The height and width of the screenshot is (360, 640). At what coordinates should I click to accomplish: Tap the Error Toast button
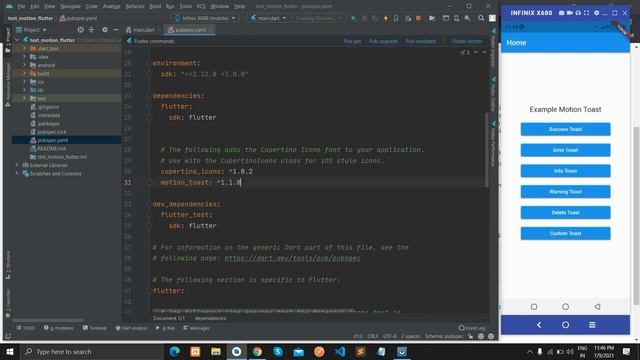565,150
